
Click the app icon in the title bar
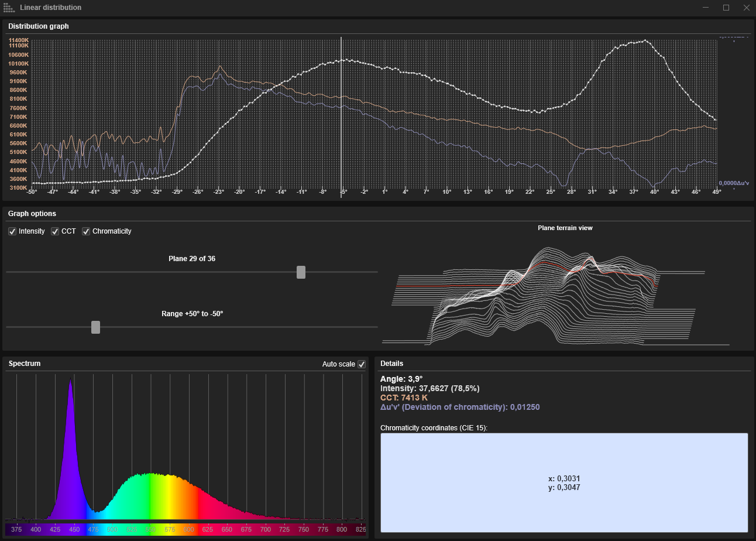click(8, 8)
